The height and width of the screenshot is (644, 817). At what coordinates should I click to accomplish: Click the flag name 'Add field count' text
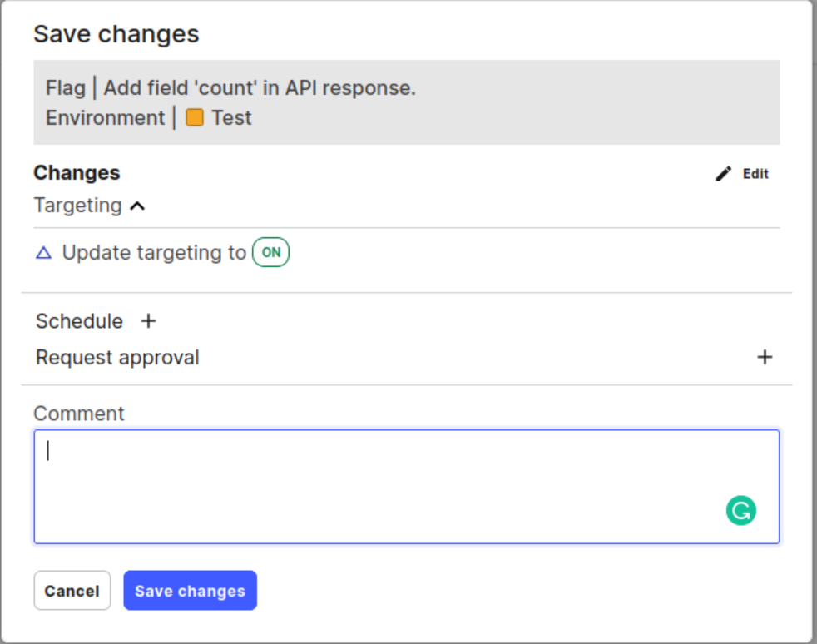pos(260,88)
